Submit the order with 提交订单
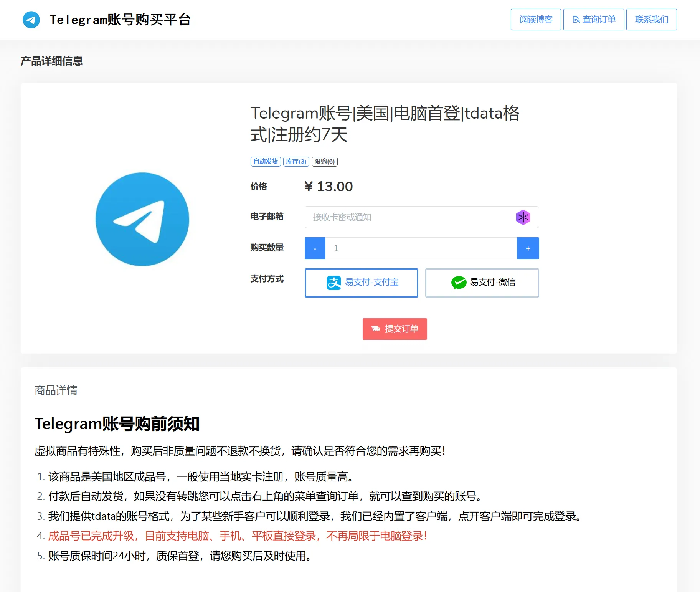The width and height of the screenshot is (700, 592). click(395, 329)
